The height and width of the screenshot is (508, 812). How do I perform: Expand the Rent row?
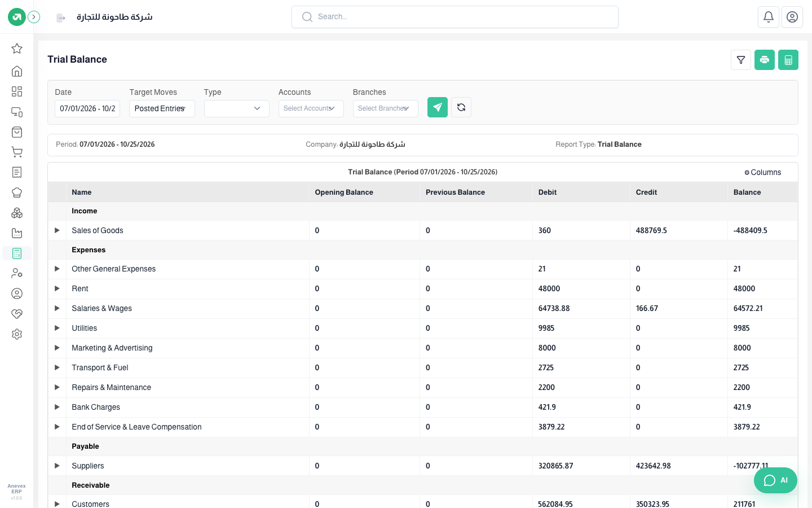pyautogui.click(x=57, y=288)
